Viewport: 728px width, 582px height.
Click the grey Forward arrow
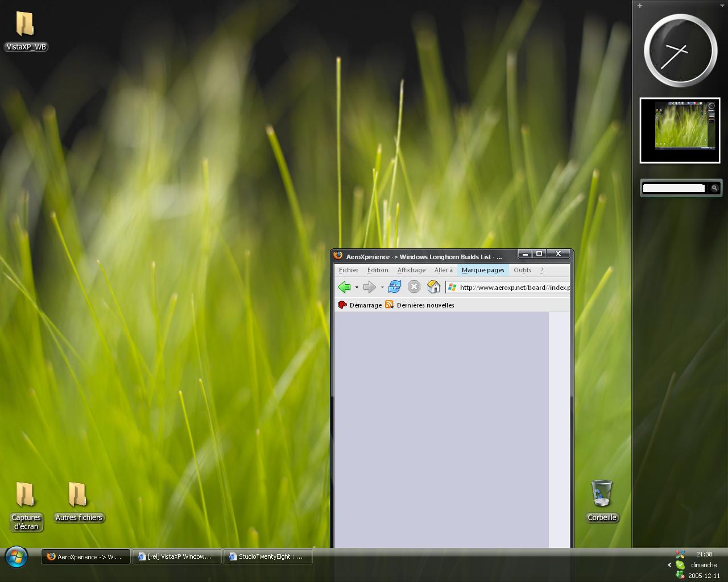pos(369,287)
